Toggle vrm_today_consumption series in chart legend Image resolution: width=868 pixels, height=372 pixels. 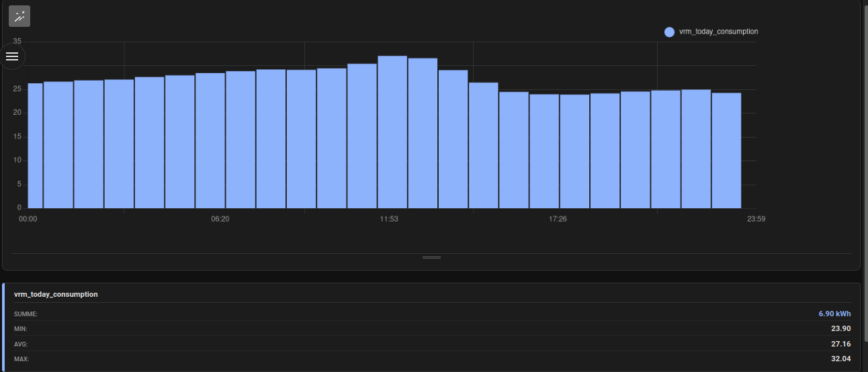point(718,32)
